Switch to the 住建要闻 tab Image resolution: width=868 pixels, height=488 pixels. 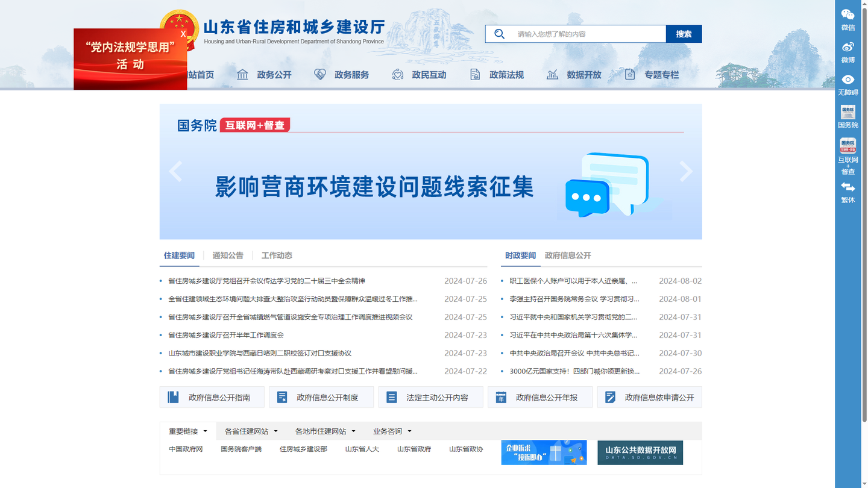pos(179,255)
